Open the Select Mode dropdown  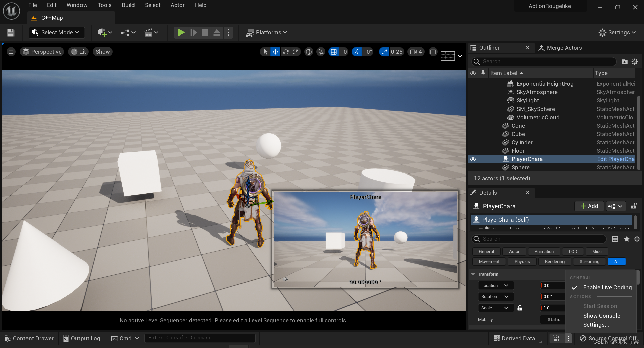(56, 32)
